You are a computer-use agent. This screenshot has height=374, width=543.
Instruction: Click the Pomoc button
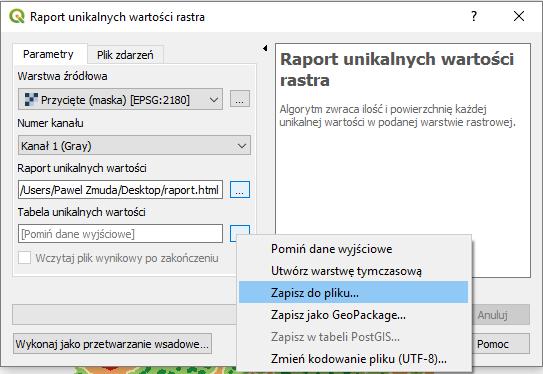pyautogui.click(x=500, y=344)
